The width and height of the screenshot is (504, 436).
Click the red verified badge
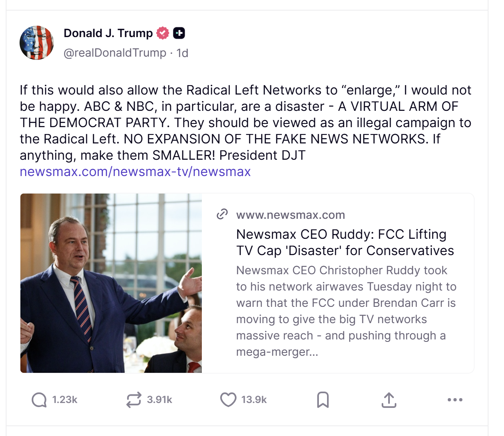click(x=163, y=33)
